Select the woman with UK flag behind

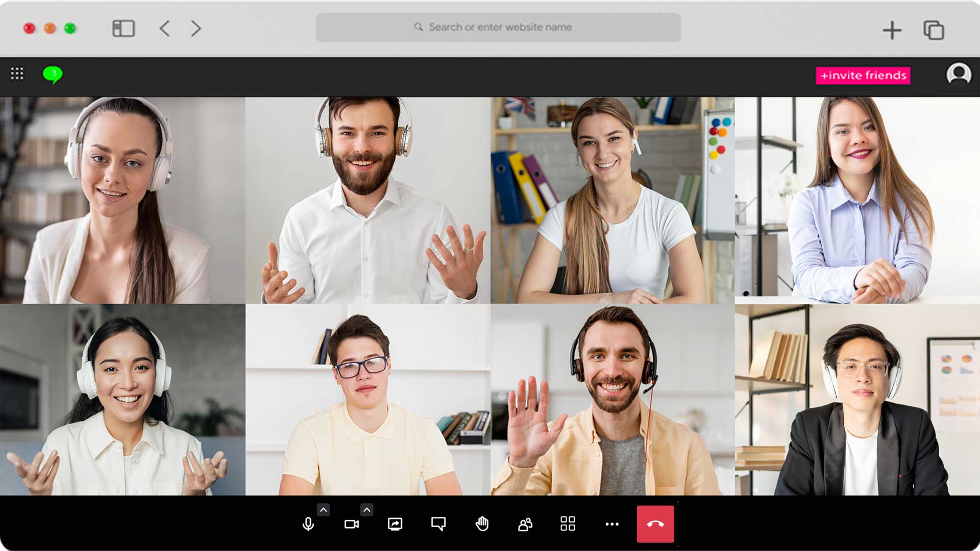point(612,201)
